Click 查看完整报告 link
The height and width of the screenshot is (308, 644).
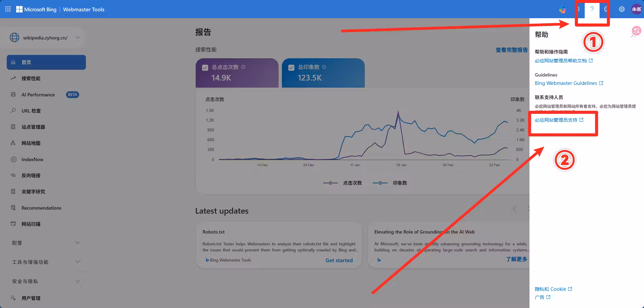[512, 50]
